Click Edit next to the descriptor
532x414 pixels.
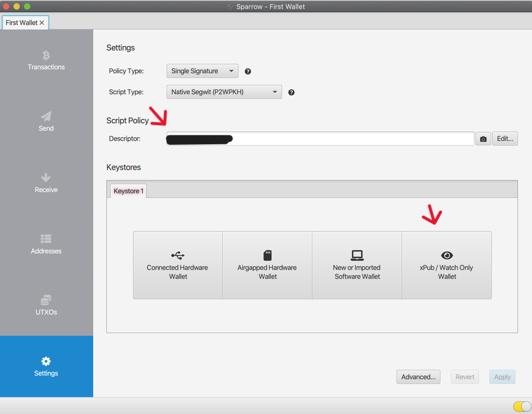coord(505,138)
